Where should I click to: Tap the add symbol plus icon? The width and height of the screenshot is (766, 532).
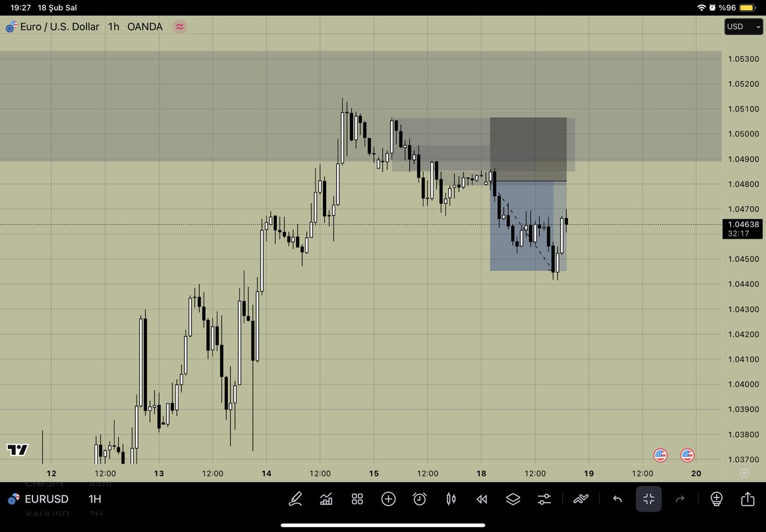pyautogui.click(x=388, y=499)
